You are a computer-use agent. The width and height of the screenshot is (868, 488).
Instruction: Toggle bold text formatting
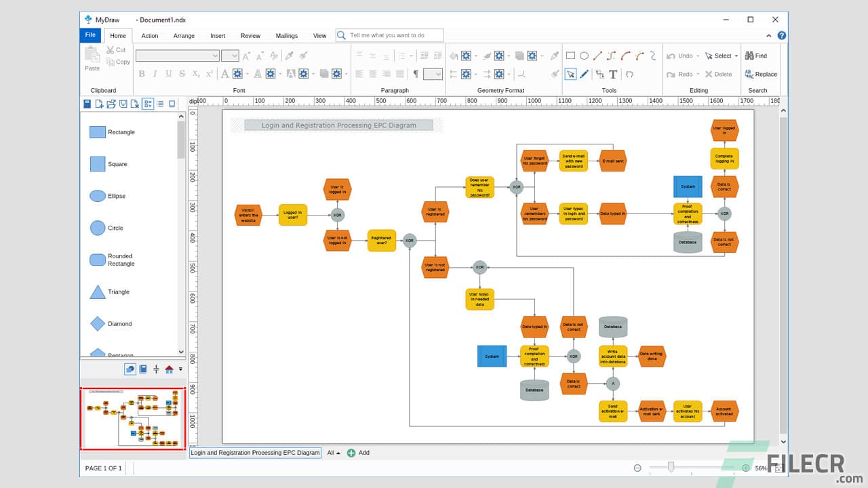tap(142, 74)
